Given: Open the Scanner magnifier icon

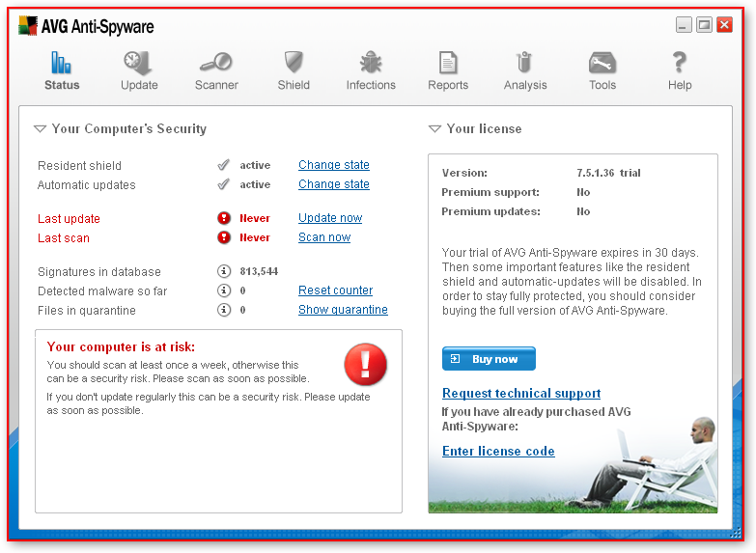Looking at the screenshot, I should coord(216,63).
